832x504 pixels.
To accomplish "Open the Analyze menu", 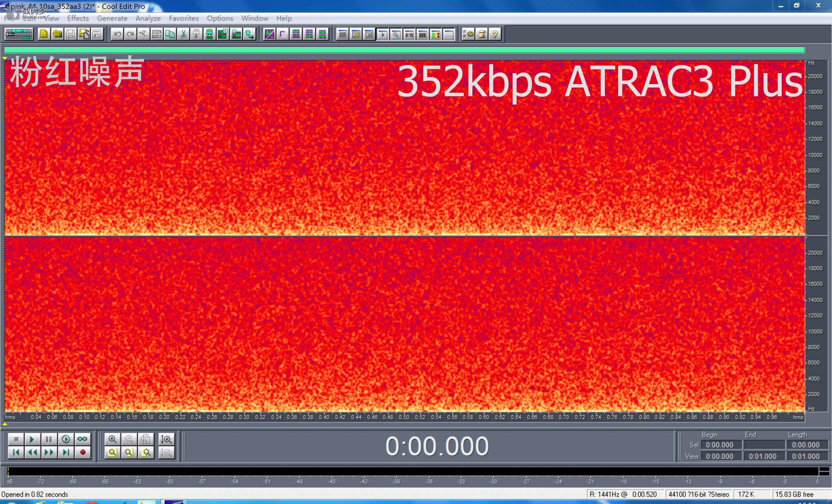I will (x=148, y=18).
